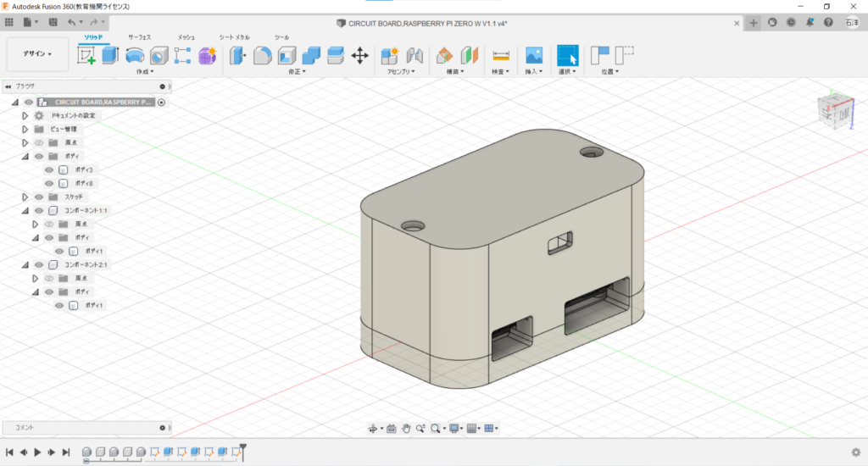868x466 pixels.
Task: Open the アセンブリ dropdown menu
Action: click(401, 72)
